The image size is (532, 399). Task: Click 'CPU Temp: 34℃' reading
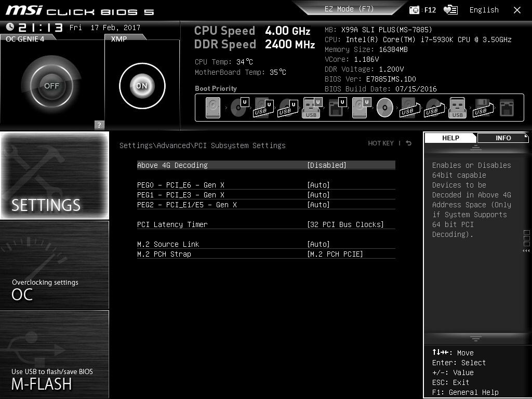pyautogui.click(x=224, y=62)
